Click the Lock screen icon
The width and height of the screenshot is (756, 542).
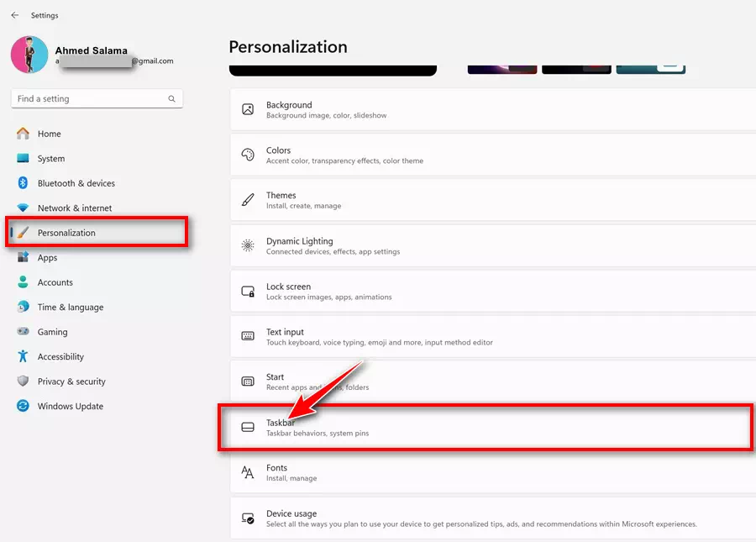coord(248,292)
